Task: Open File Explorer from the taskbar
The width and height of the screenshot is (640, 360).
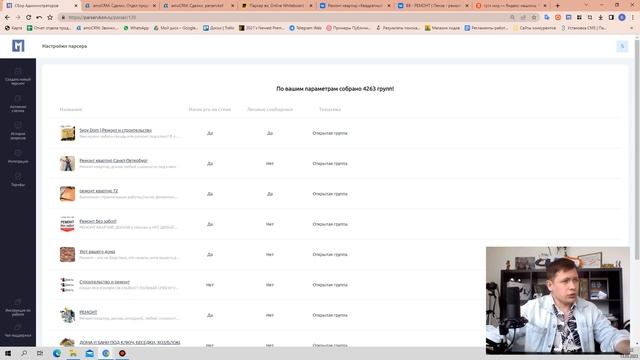Action: coord(73,353)
